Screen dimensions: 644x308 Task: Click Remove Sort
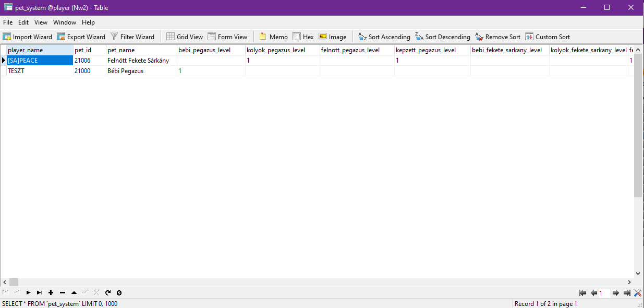[498, 37]
